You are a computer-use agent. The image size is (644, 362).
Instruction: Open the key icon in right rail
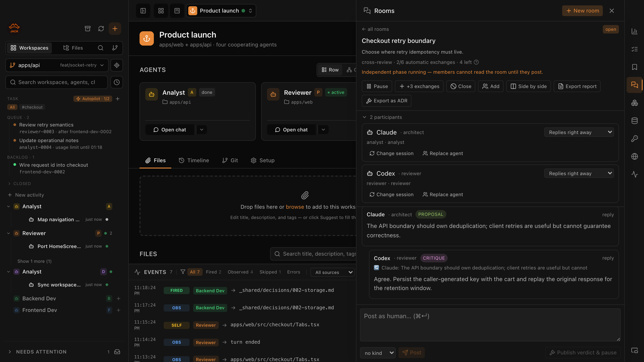tap(635, 138)
